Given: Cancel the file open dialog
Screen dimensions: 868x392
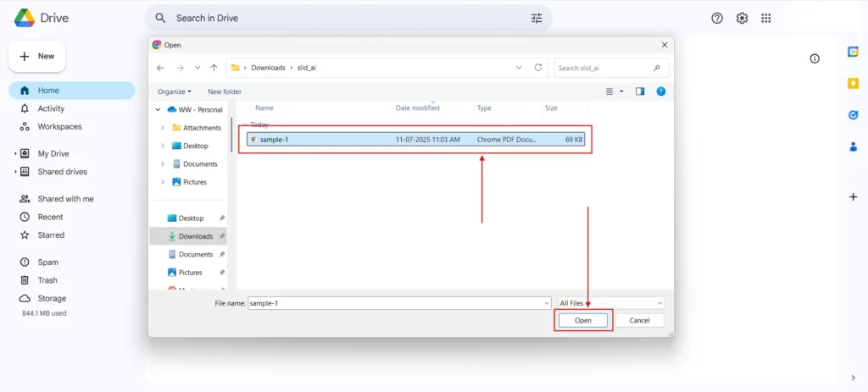Looking at the screenshot, I should tap(639, 321).
